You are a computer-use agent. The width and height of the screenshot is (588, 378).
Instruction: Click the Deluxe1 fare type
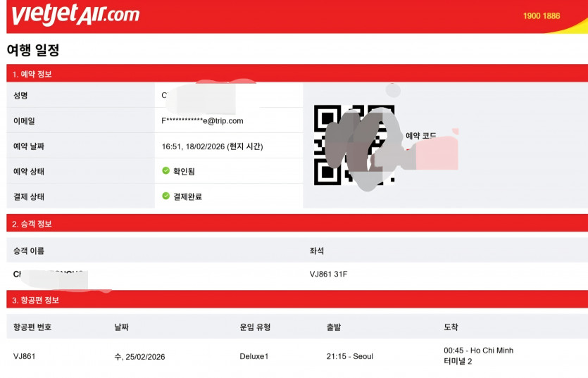[x=254, y=356]
